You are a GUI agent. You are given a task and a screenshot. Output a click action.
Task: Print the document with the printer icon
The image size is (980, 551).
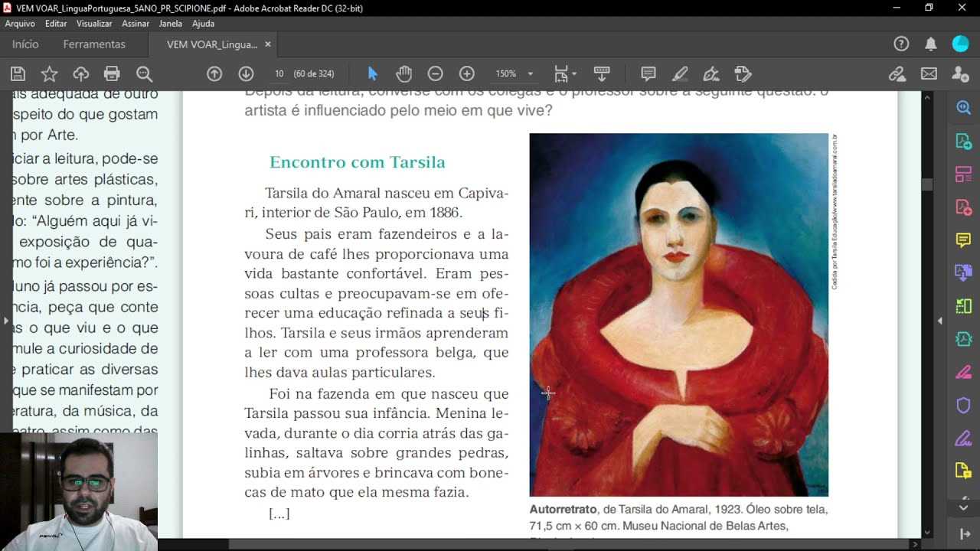point(112,73)
